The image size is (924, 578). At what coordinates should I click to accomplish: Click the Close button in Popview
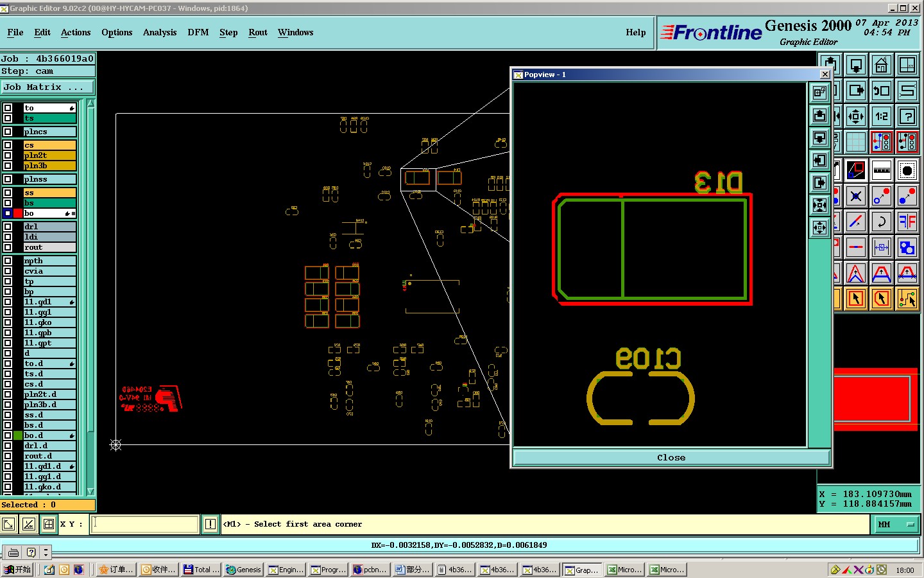coord(671,457)
